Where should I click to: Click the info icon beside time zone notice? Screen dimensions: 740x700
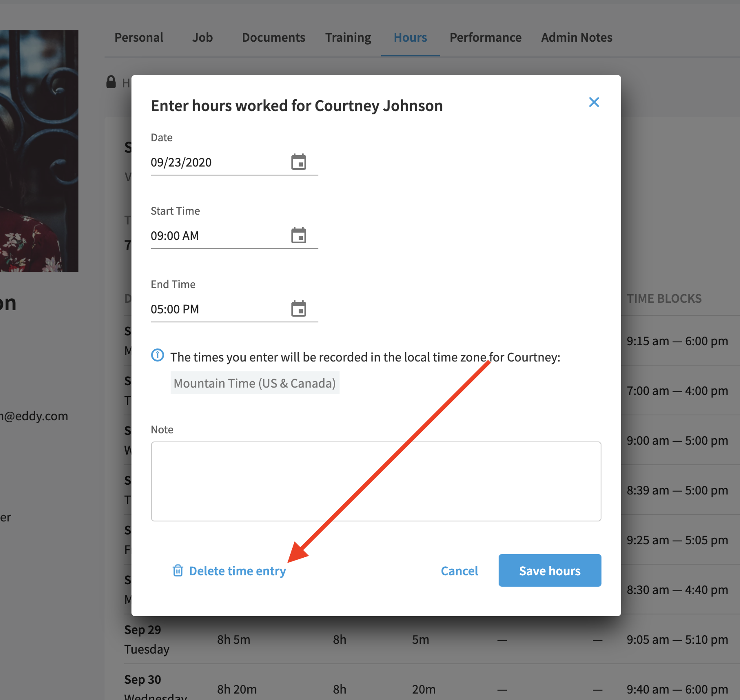[x=157, y=355]
